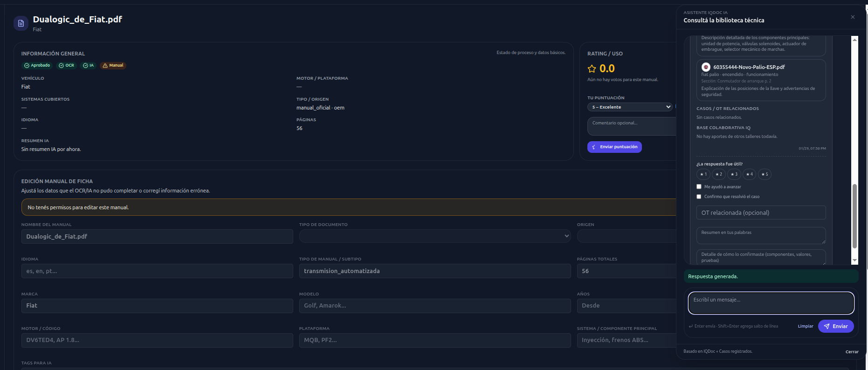Viewport: 868px width, 370px height.
Task: Click the Manual warning triangle badge
Action: pyautogui.click(x=113, y=65)
